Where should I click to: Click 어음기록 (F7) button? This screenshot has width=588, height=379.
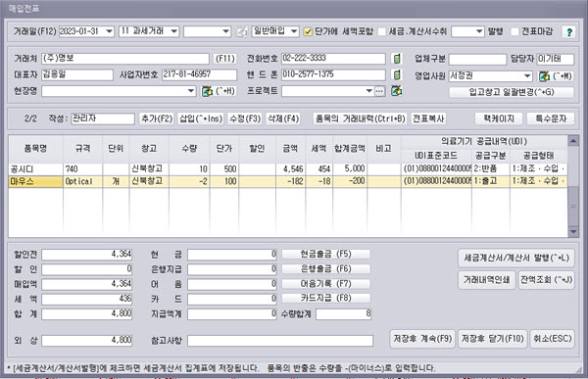pos(326,284)
